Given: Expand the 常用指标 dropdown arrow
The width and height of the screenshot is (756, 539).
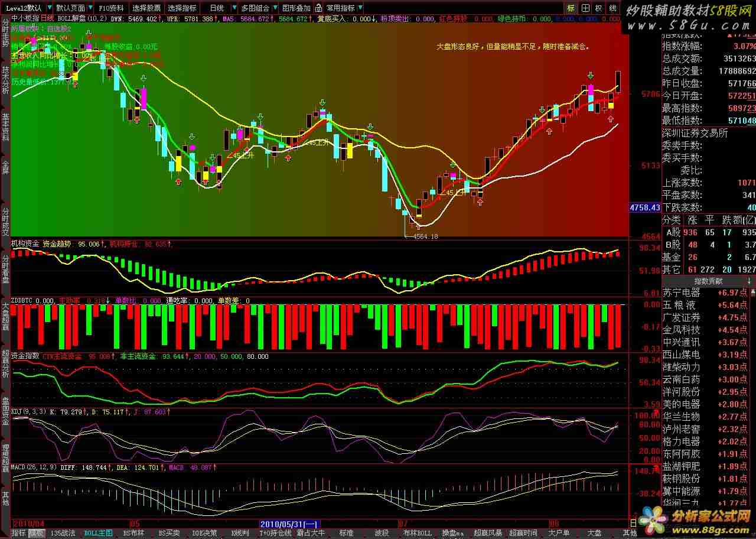Looking at the screenshot, I should point(360,8).
